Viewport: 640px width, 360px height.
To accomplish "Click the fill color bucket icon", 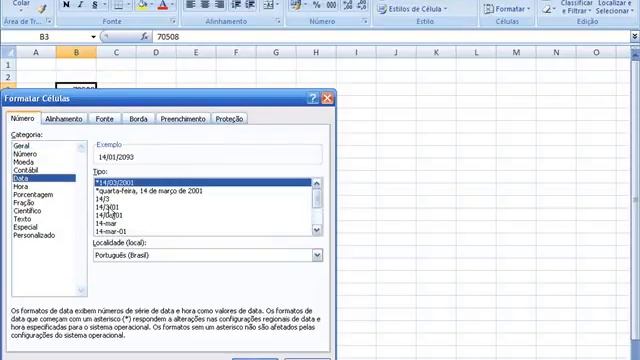I will coord(142,4).
